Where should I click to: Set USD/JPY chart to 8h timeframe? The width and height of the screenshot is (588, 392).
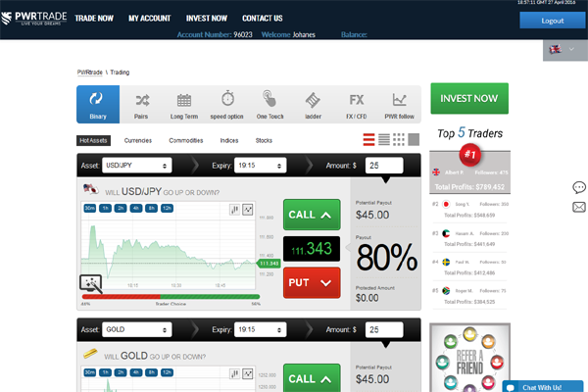(151, 208)
